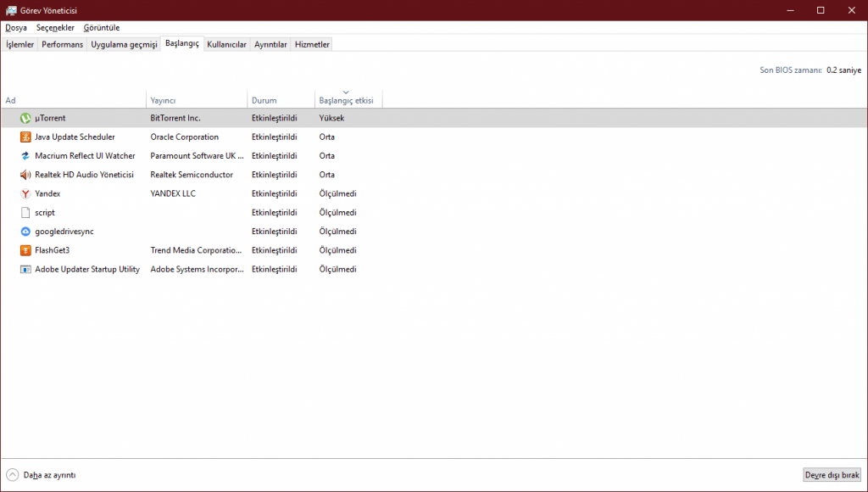The image size is (868, 492).
Task: Select the googledrivesync row name
Action: (64, 232)
